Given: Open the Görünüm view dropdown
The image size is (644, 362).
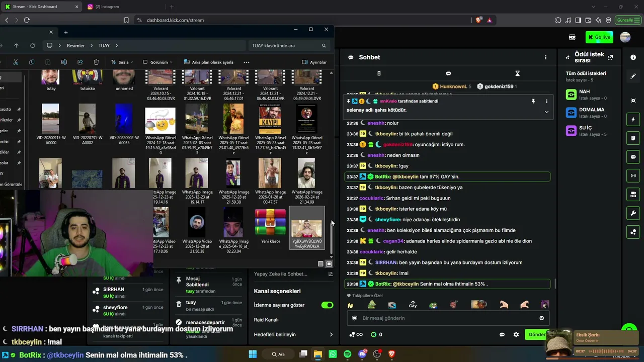Looking at the screenshot, I should coord(157,62).
